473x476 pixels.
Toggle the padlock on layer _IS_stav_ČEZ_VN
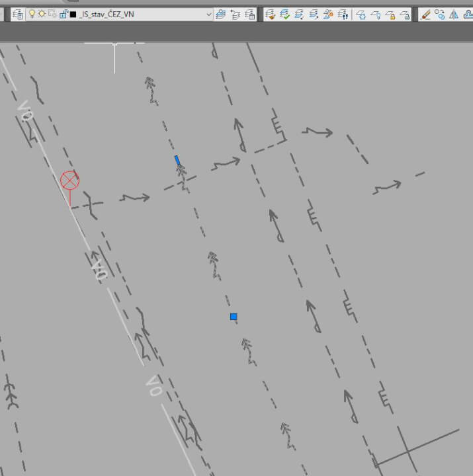tap(63, 14)
